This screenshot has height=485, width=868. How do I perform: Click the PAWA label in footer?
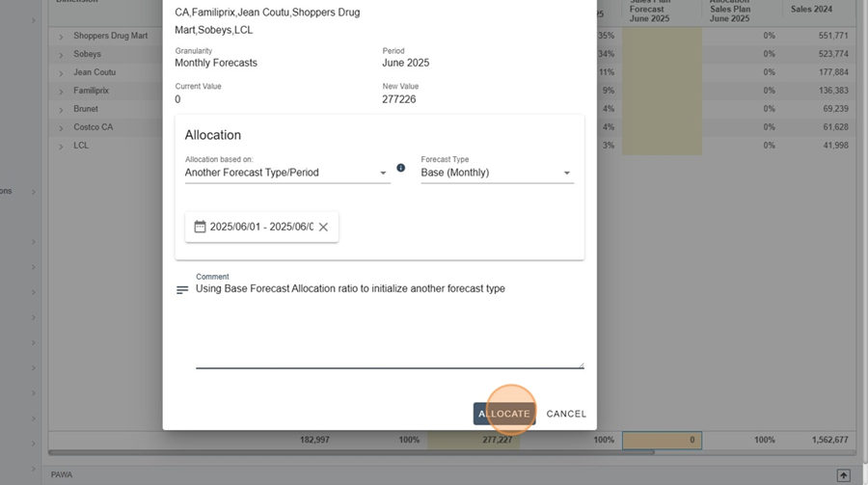(x=62, y=474)
